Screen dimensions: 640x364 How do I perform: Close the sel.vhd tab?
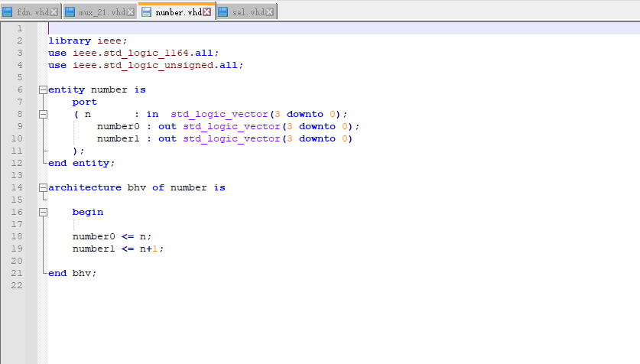[270, 12]
